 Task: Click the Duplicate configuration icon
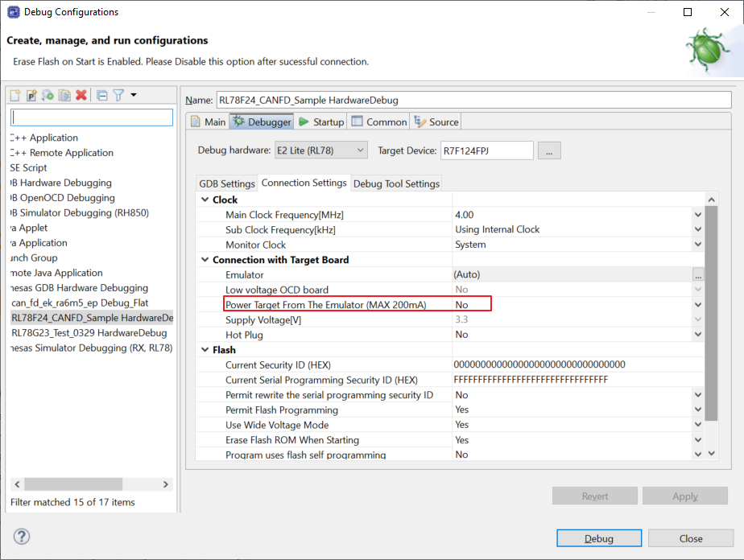pos(64,95)
